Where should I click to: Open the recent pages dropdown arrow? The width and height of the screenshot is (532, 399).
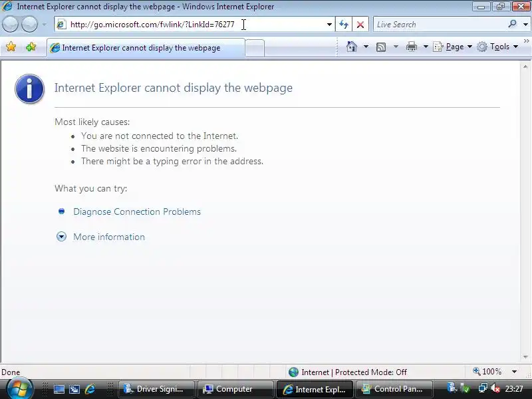click(45, 25)
